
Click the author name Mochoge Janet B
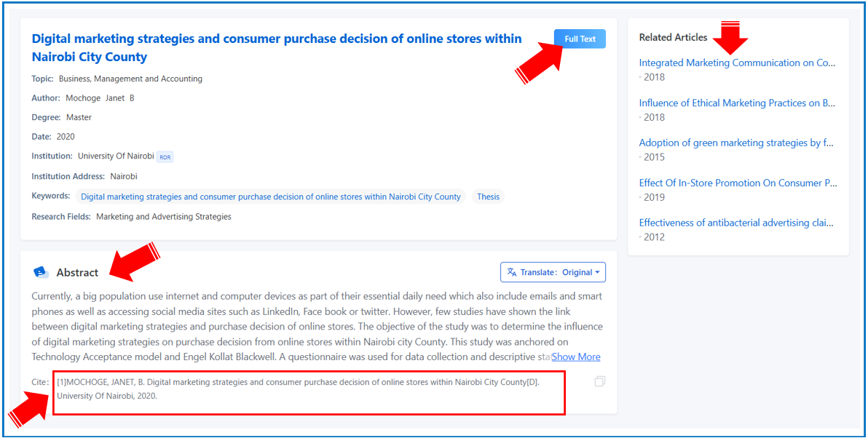click(x=100, y=98)
